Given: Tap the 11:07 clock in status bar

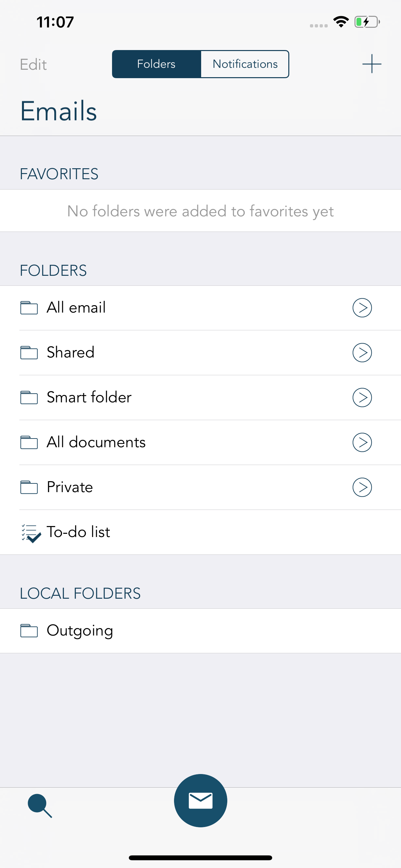Looking at the screenshot, I should click(x=55, y=22).
